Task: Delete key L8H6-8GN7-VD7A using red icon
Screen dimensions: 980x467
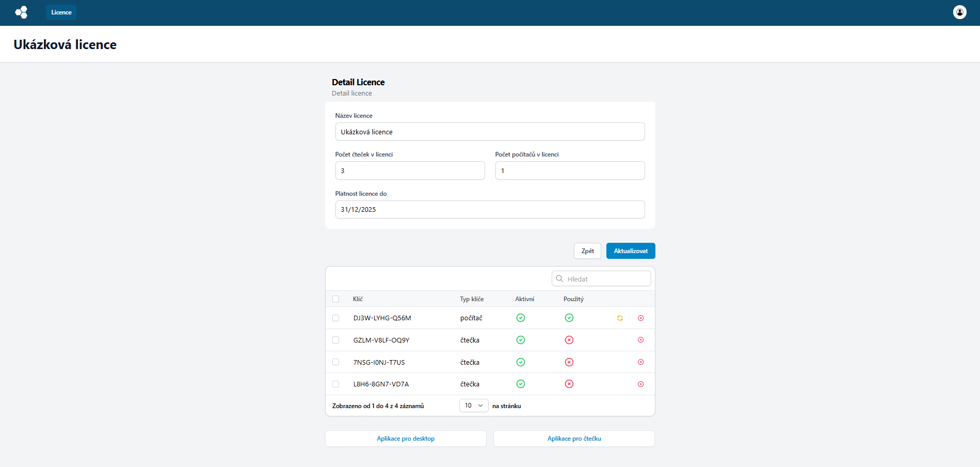Action: (640, 384)
